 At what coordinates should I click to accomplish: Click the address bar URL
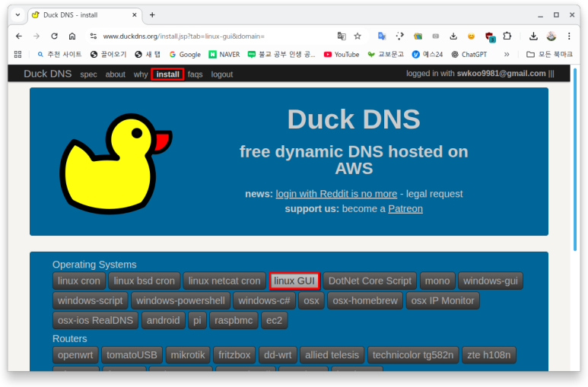point(184,36)
